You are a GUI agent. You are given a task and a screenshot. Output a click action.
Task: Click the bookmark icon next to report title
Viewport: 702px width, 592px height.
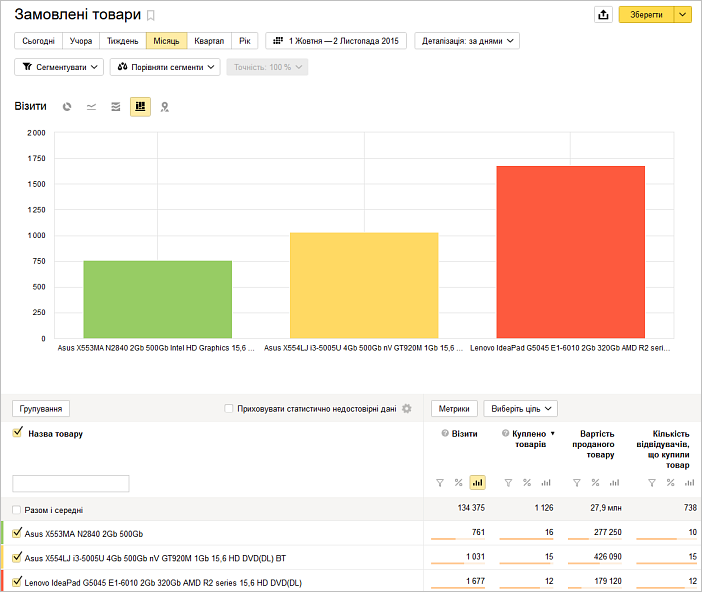pyautogui.click(x=151, y=16)
